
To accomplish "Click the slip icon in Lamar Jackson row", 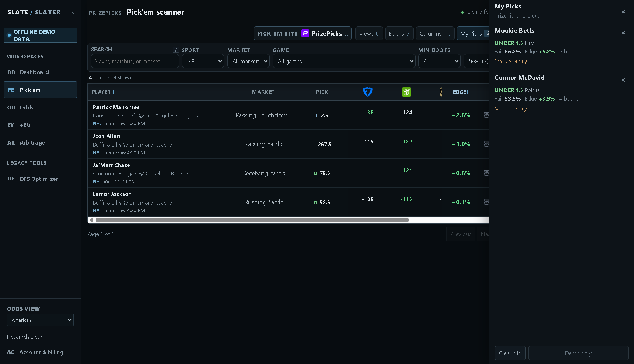I will click(486, 202).
